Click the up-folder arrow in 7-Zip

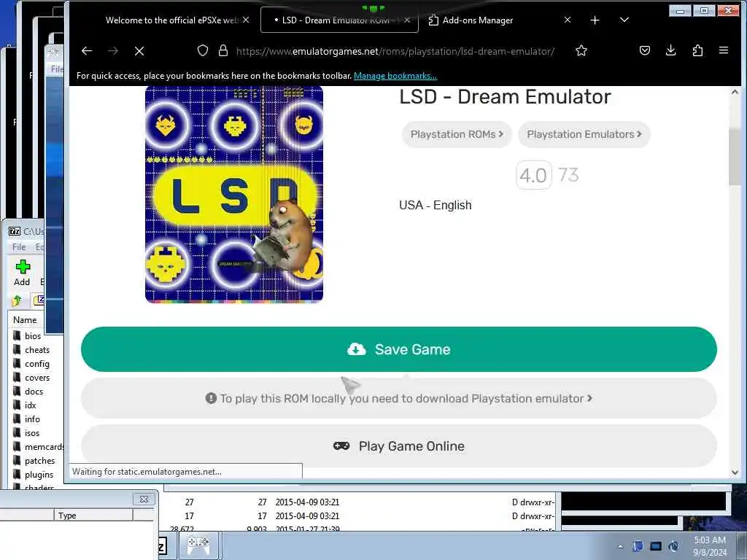click(x=18, y=300)
